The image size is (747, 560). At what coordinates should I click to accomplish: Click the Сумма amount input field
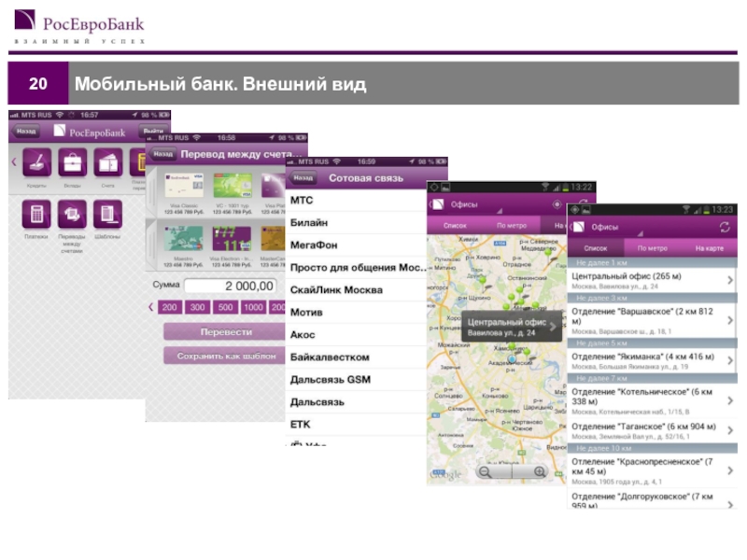tap(231, 286)
